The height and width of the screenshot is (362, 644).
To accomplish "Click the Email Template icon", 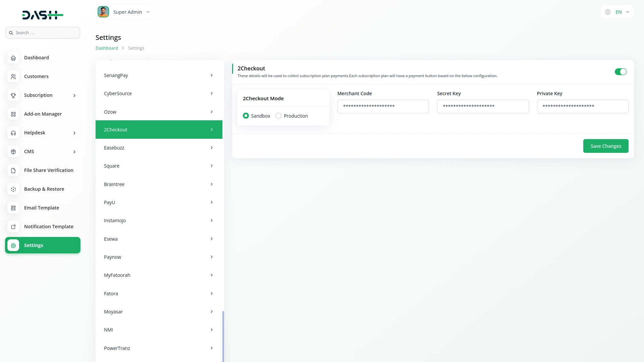I will (x=13, y=208).
